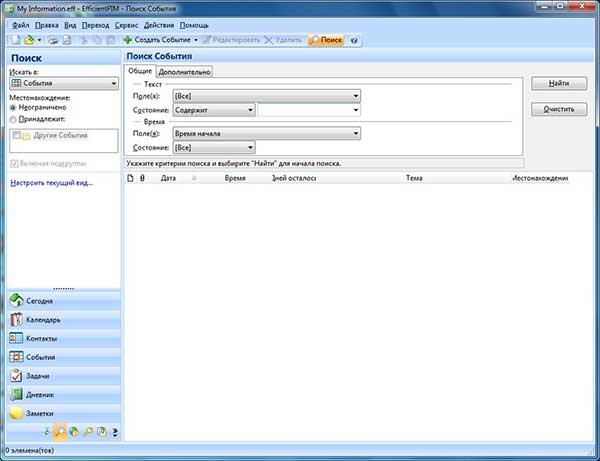Click the green plus Создать Событие icon

[127, 40]
